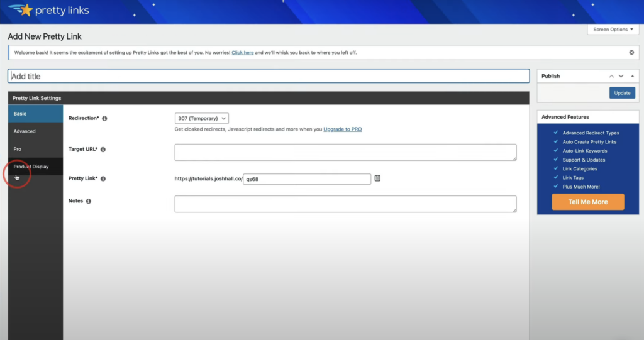The width and height of the screenshot is (644, 340).
Task: Move Publish box up with arrow
Action: [611, 77]
